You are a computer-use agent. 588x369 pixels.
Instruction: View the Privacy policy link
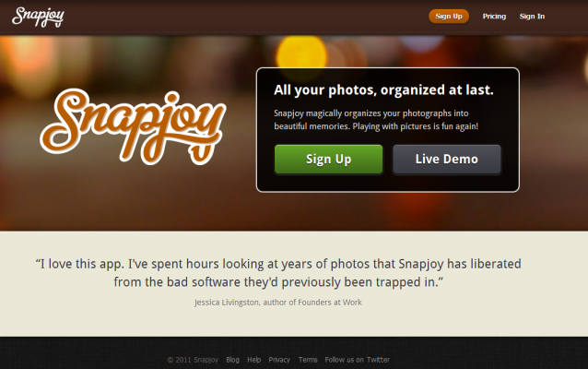coord(279,360)
